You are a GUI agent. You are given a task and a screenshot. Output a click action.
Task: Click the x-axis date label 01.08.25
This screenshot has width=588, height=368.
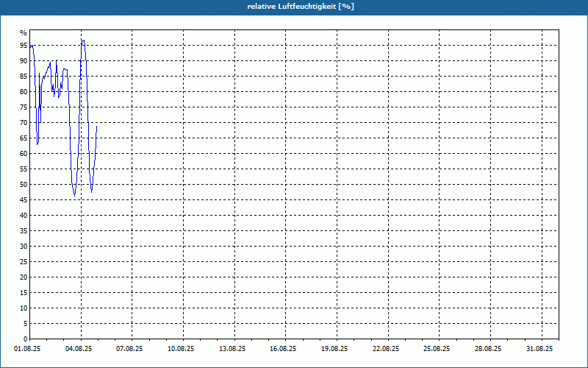tap(27, 349)
